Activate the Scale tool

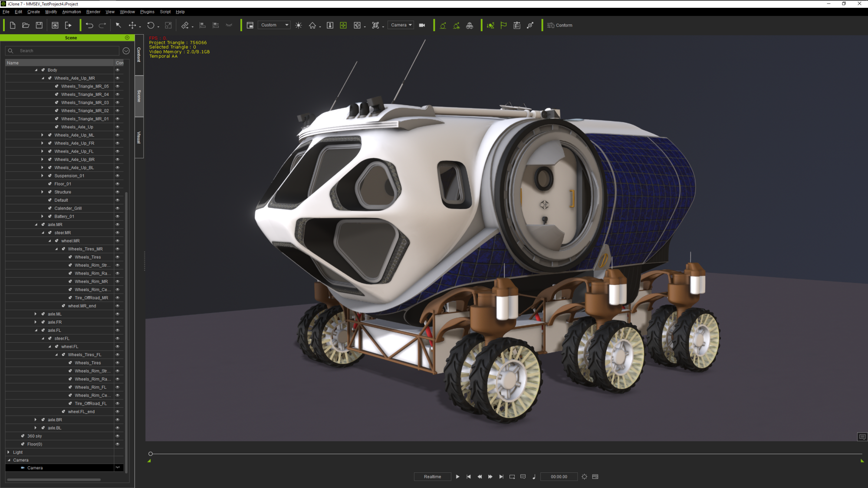click(168, 25)
